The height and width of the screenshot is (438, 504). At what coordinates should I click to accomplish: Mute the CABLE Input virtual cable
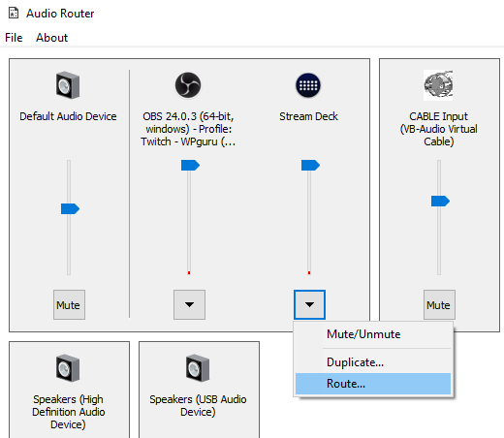439,304
